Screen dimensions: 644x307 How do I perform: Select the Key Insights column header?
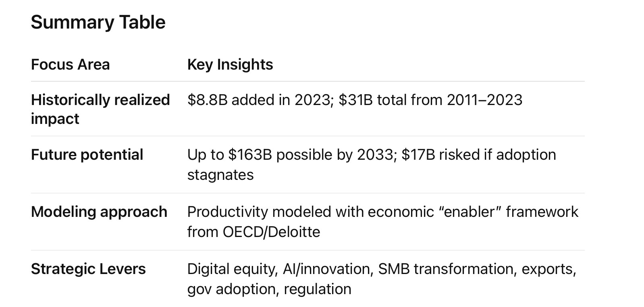pyautogui.click(x=230, y=64)
